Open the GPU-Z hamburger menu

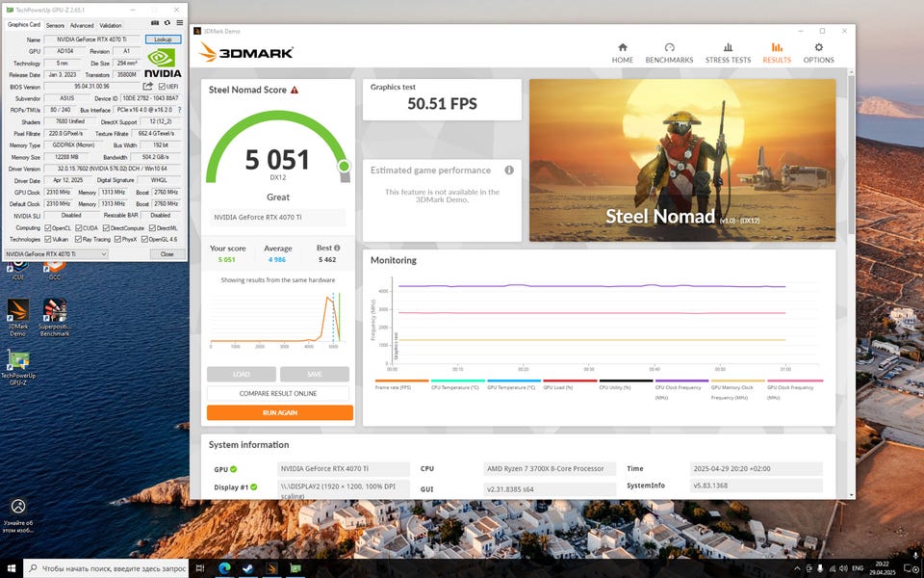pyautogui.click(x=180, y=23)
